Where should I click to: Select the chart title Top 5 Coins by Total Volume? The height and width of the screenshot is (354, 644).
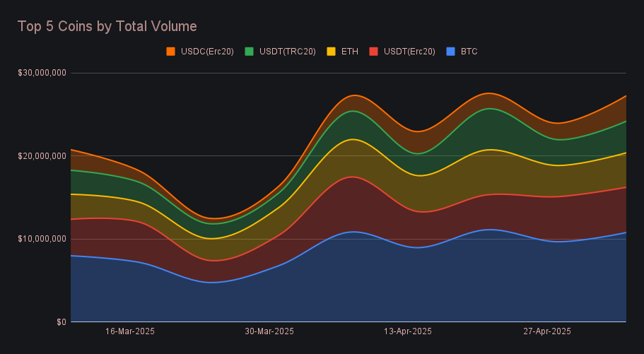(107, 26)
